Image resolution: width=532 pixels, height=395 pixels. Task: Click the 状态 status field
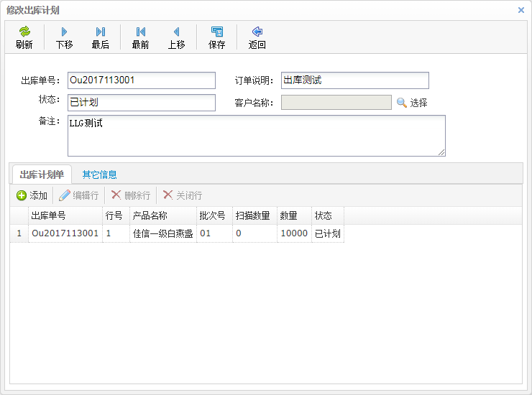pos(142,103)
